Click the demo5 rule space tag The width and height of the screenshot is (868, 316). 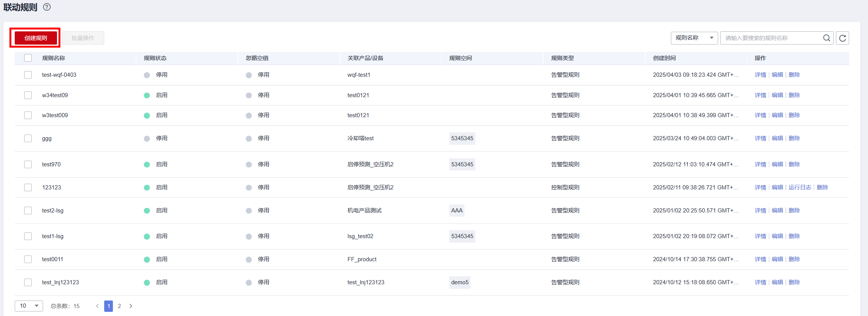tap(460, 282)
